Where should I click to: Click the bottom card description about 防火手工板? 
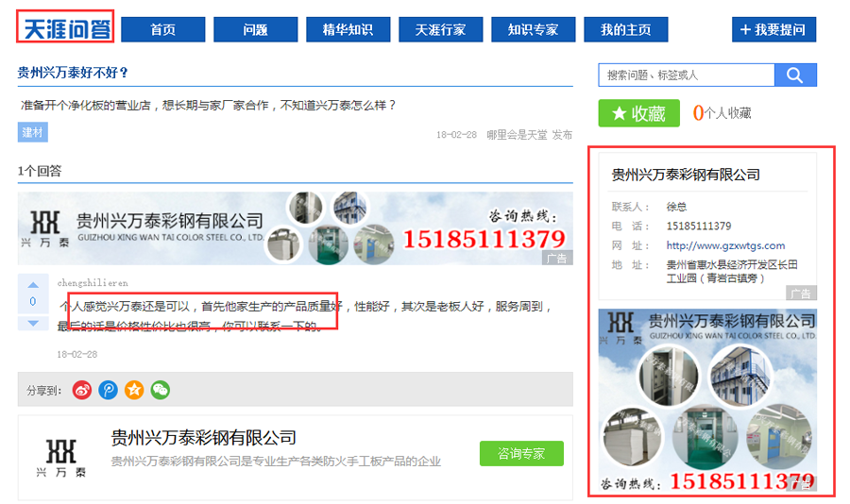(x=276, y=462)
